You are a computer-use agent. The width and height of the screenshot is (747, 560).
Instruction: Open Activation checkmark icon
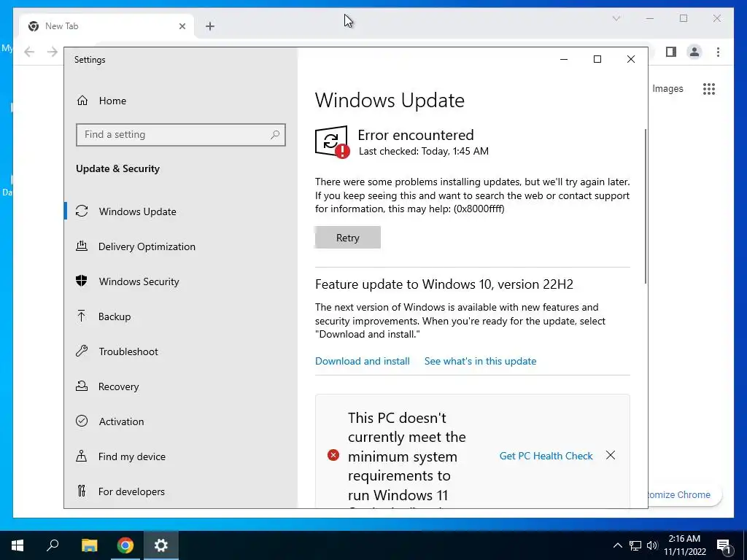click(x=82, y=421)
